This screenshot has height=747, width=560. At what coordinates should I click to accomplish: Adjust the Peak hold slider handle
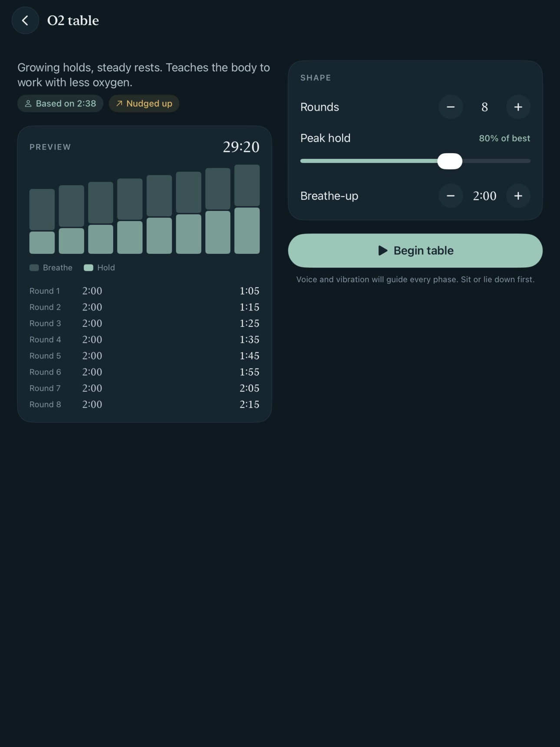450,161
